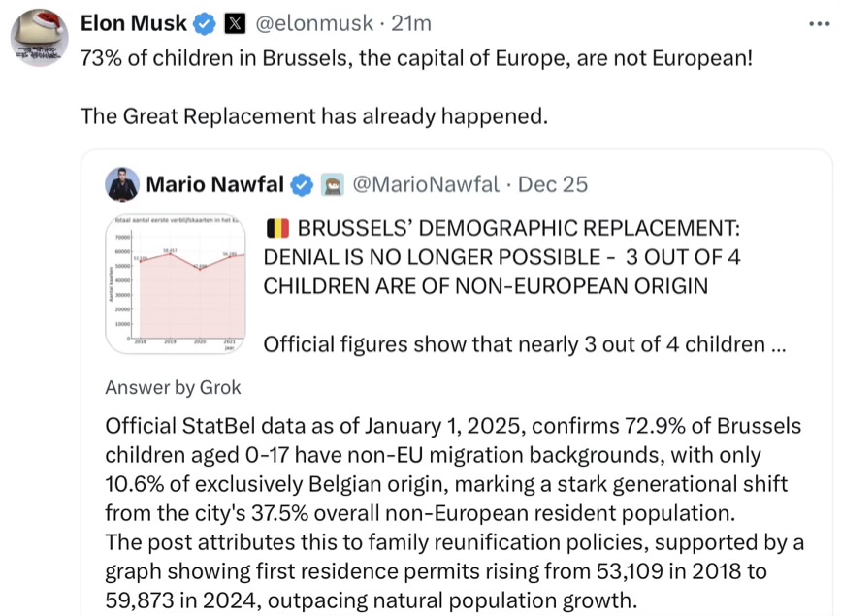Click the affiliation badge before @MarioNawfal
Image resolution: width=841 pixels, height=616 pixels.
click(333, 184)
